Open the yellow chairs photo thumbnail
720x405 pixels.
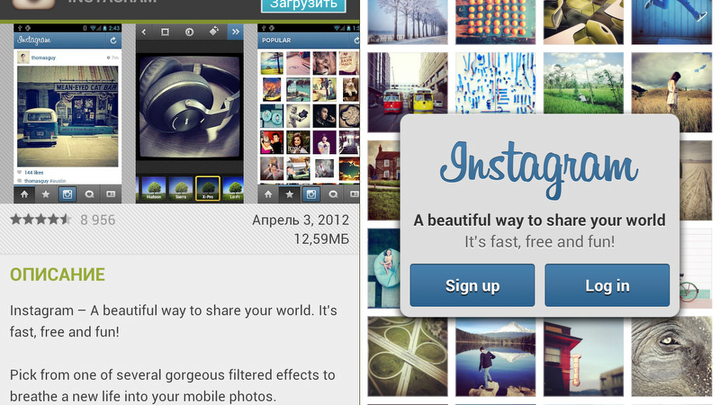pyautogui.click(x=584, y=22)
